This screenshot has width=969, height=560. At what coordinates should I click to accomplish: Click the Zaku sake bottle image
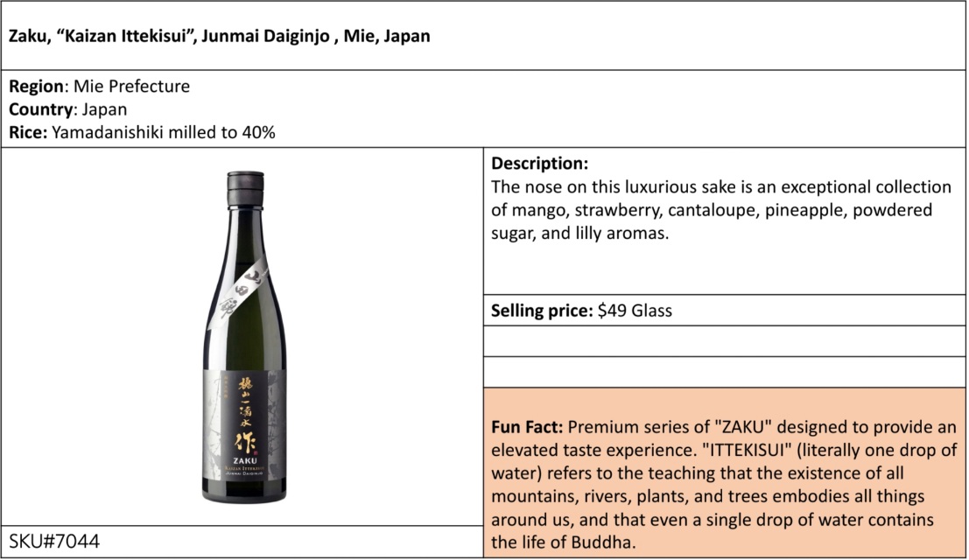tap(245, 337)
